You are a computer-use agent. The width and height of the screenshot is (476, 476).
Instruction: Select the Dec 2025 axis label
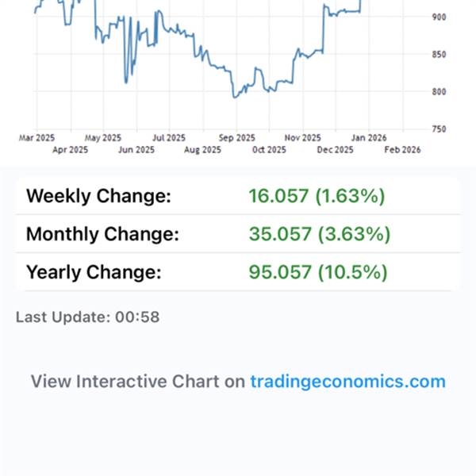click(x=336, y=149)
